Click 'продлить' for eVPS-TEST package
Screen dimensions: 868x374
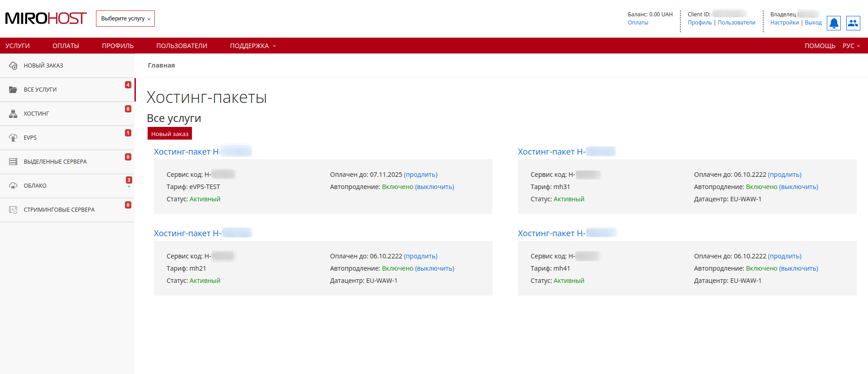click(421, 175)
